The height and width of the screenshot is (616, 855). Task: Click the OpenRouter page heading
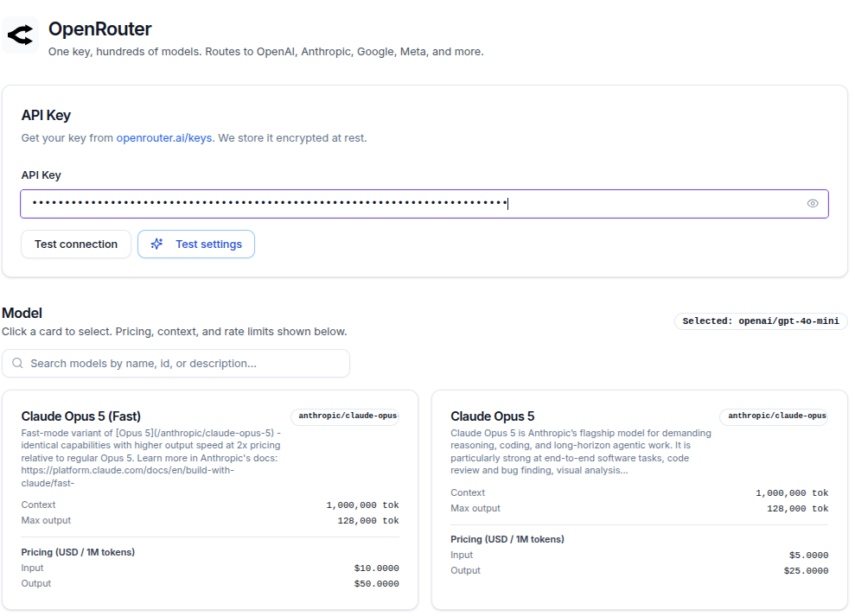click(x=99, y=29)
